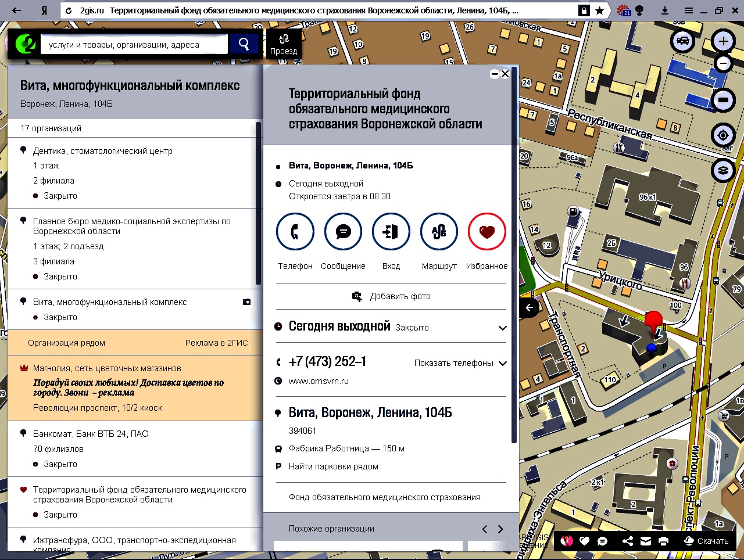The image size is (744, 560).
Task: Toggle Избранное heart for this organization
Action: (487, 232)
